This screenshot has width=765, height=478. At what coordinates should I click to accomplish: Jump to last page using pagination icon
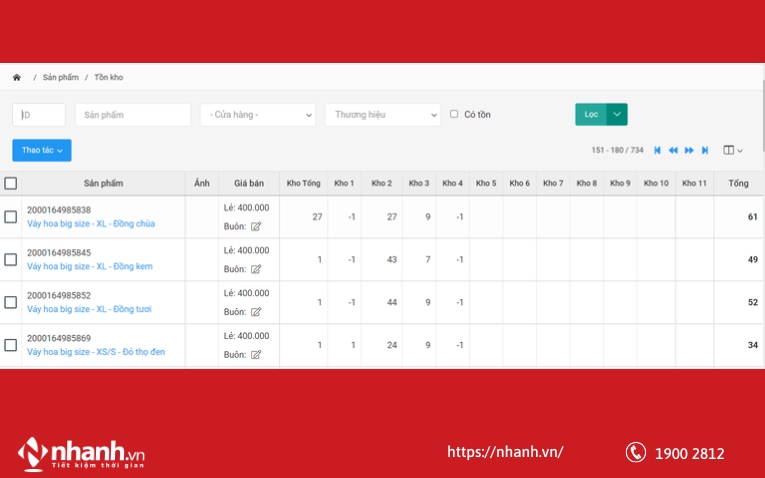(705, 150)
